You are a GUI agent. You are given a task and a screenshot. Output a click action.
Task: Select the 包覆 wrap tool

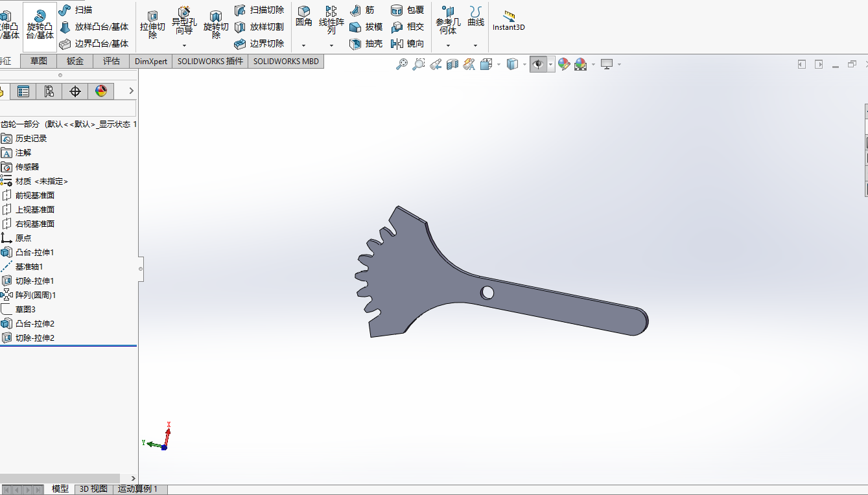coord(408,10)
